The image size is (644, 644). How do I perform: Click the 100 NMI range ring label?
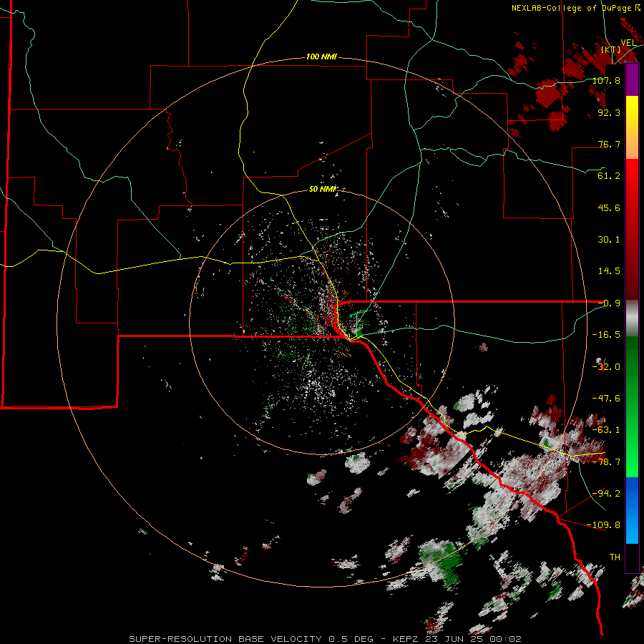click(x=321, y=57)
